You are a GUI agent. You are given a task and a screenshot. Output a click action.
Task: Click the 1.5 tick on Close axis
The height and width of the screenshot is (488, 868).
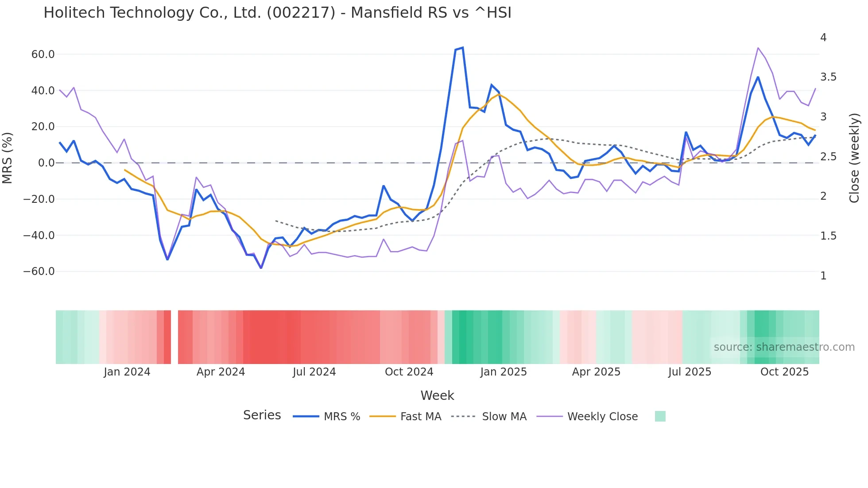click(828, 236)
